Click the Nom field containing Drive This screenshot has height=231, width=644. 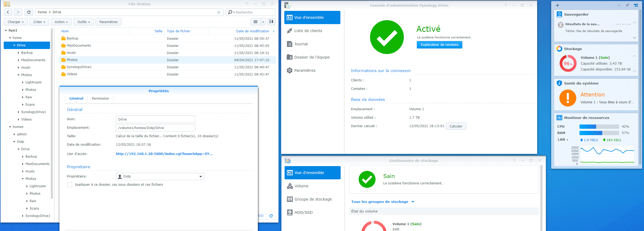(156, 119)
